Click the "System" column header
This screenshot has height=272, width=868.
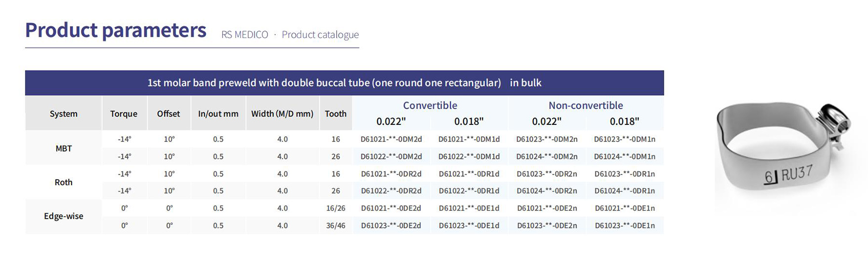click(64, 114)
